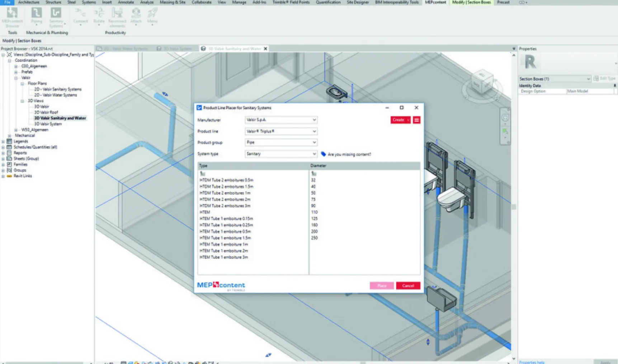Click the Connect tool in Productivity panel

[80, 16]
